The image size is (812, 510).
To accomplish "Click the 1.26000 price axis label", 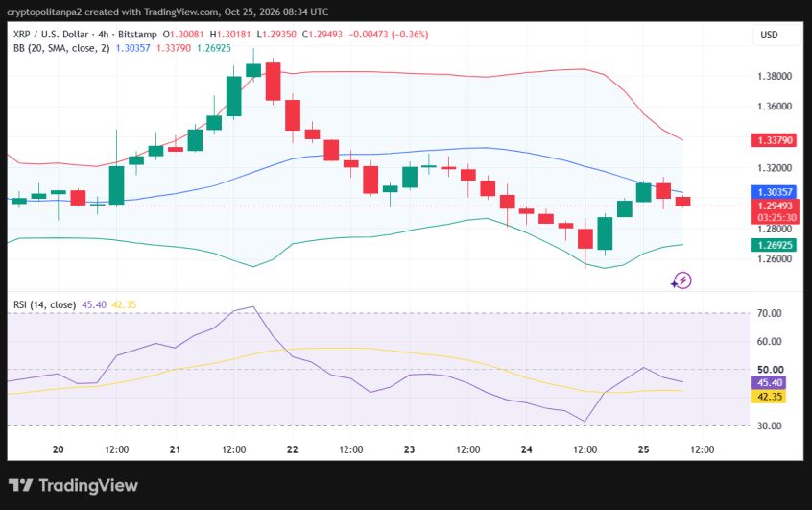I will pos(775,258).
